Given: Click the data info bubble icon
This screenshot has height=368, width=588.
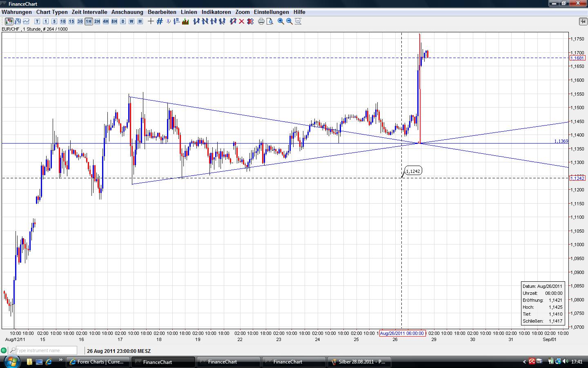Looking at the screenshot, I should (x=169, y=21).
